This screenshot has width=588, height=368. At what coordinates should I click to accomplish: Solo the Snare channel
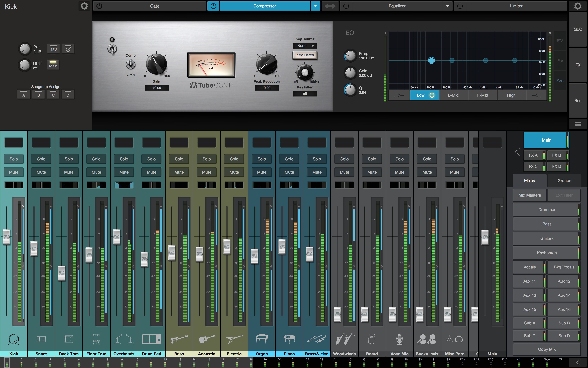click(41, 159)
